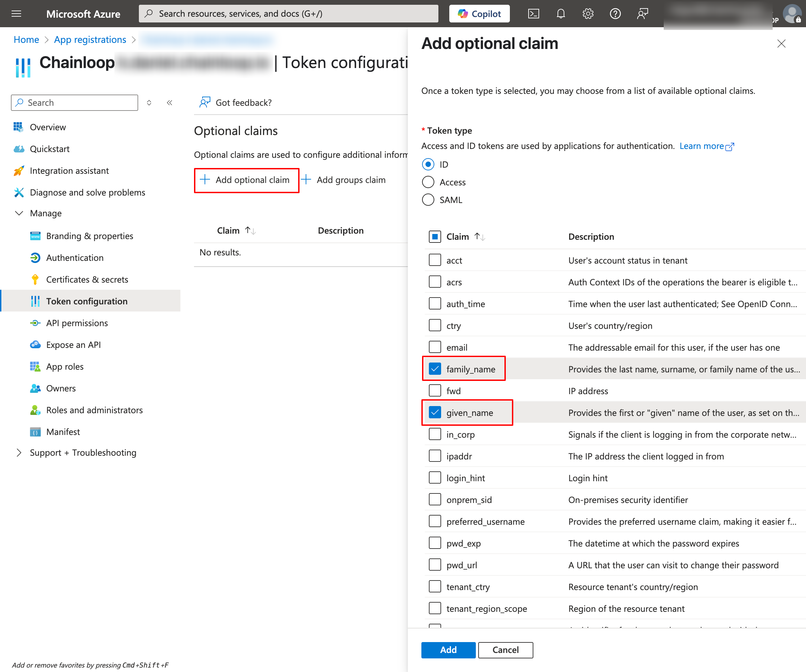Check the email claim checkbox
The width and height of the screenshot is (806, 672).
click(435, 347)
